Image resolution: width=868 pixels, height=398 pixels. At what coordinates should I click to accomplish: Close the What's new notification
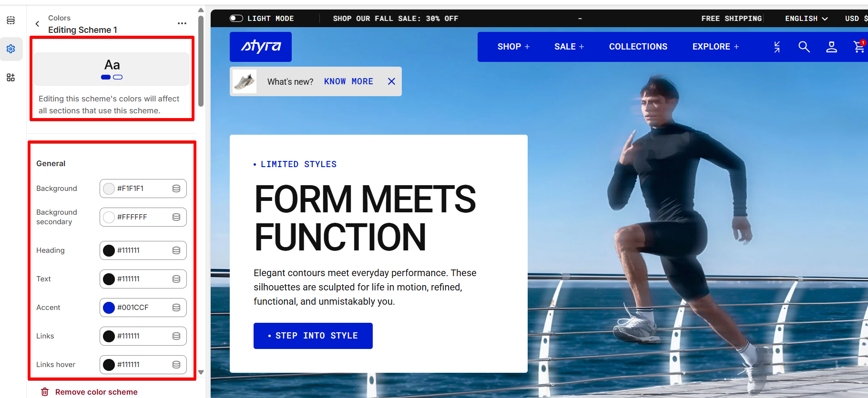tap(391, 81)
